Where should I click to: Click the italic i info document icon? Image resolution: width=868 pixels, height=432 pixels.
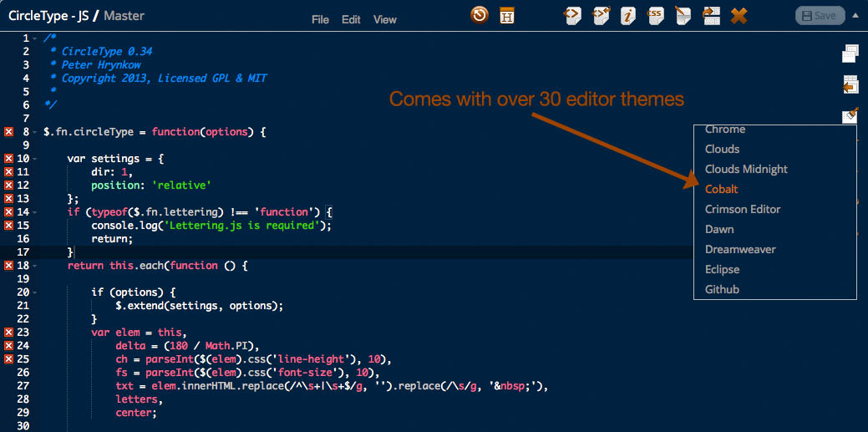pos(627,15)
